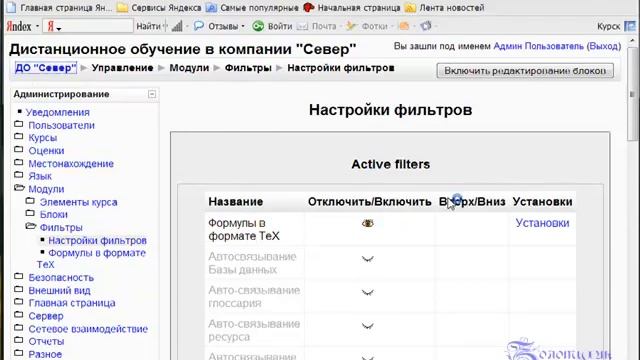Open Установки link for TeX filter
This screenshot has width=640, height=360.
542,223
